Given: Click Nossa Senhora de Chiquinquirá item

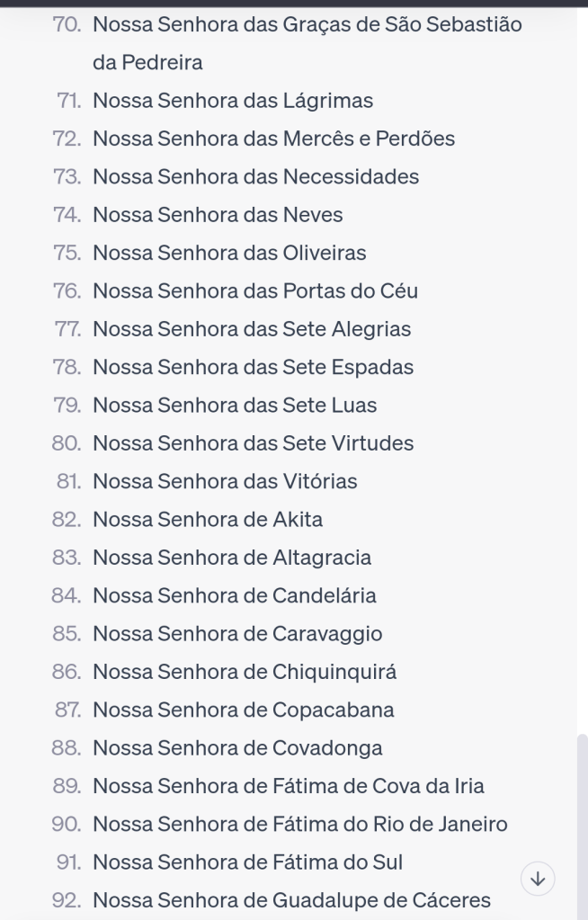Looking at the screenshot, I should click(x=245, y=672).
